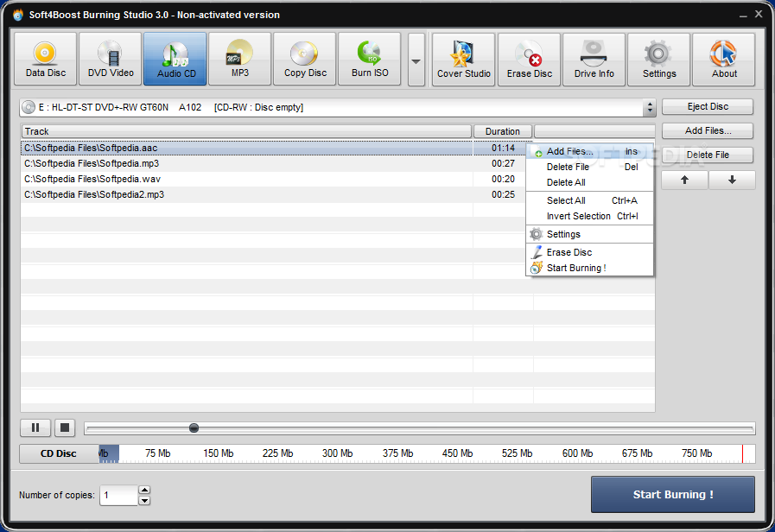The width and height of the screenshot is (775, 532).
Task: Sort by the Duration column header
Action: [x=503, y=131]
